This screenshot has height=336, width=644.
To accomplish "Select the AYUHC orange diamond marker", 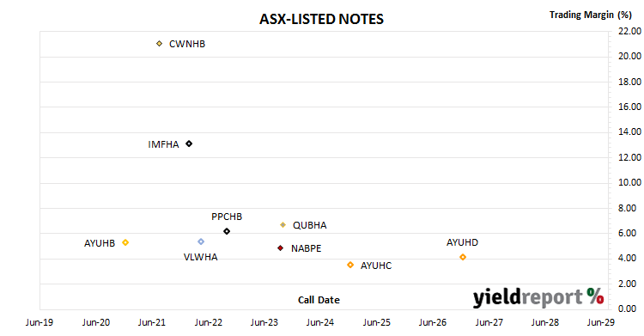I will [x=350, y=266].
